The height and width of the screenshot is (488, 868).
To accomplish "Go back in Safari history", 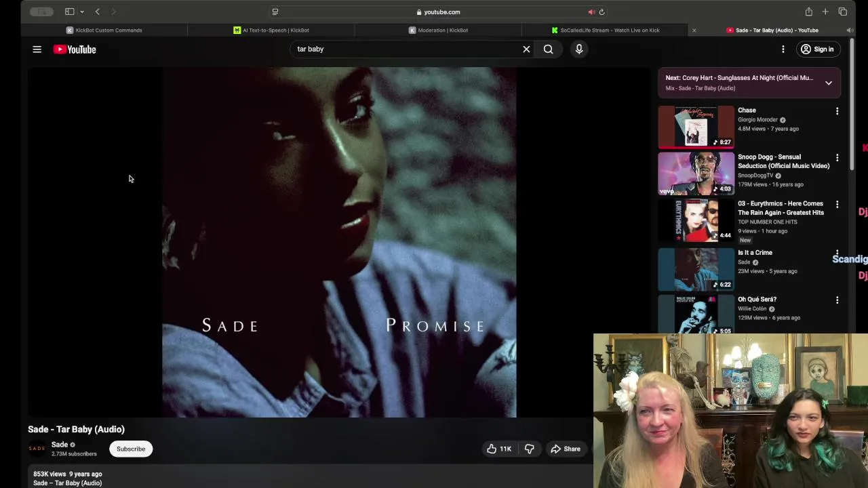I will (97, 12).
